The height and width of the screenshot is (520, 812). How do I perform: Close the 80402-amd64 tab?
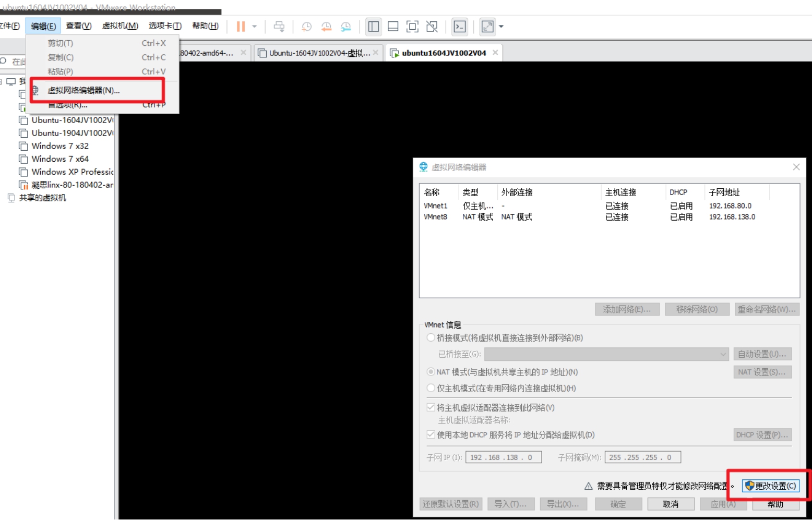244,53
